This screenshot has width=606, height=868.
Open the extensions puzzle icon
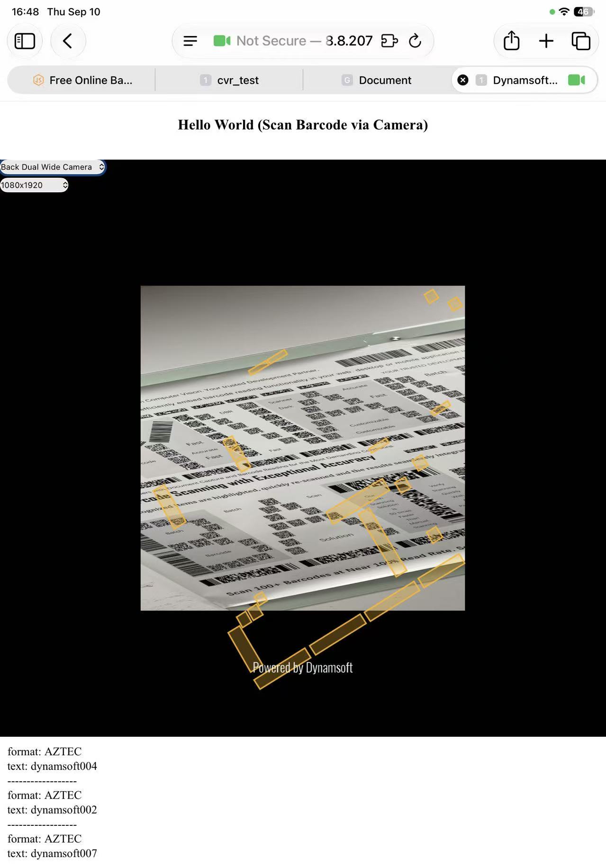click(x=389, y=41)
